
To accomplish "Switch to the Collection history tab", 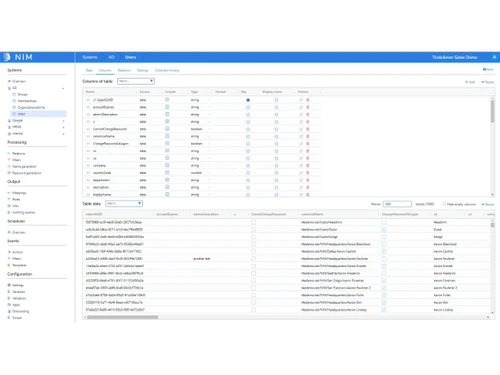I will [x=167, y=70].
